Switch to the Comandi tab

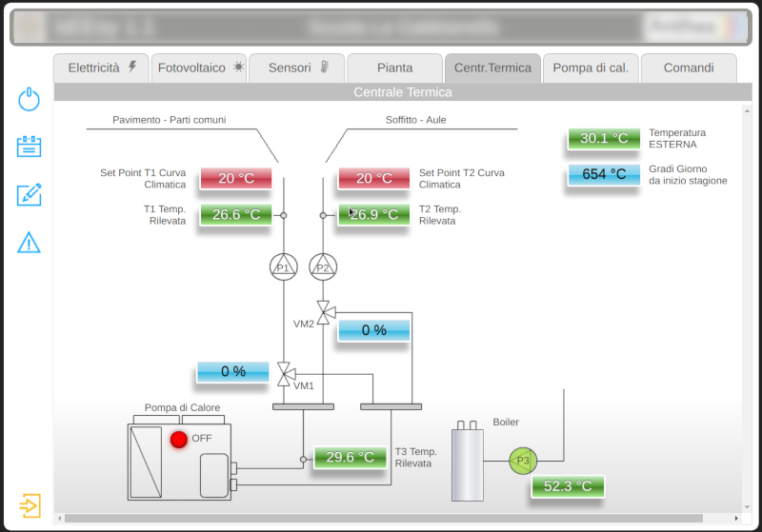(x=689, y=68)
